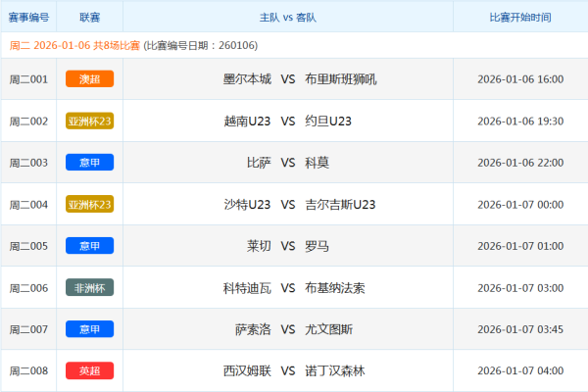Click the 赛事编号 column header
Image resolution: width=588 pixels, height=392 pixels.
click(x=27, y=18)
